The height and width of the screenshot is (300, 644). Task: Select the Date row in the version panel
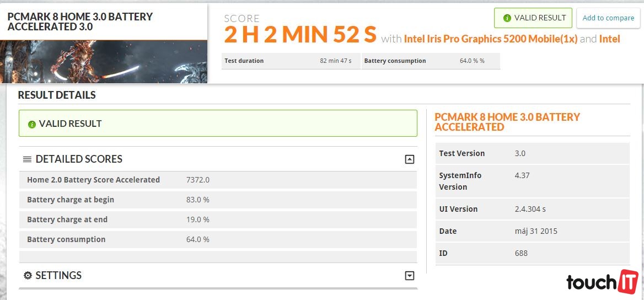(x=532, y=231)
